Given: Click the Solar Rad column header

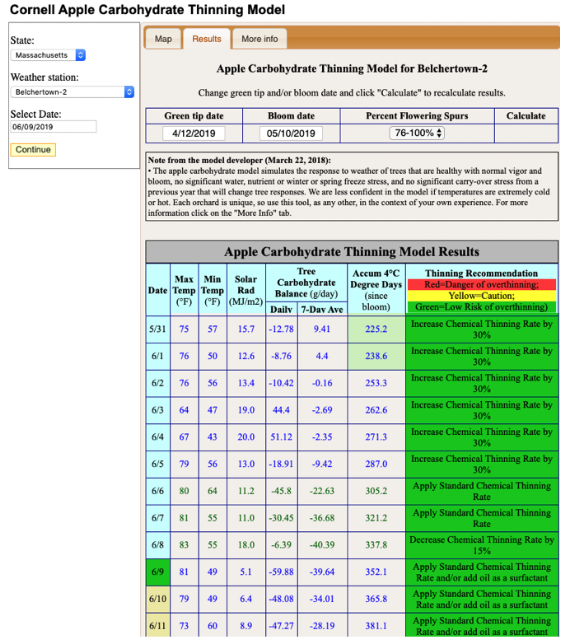Looking at the screenshot, I should point(246,289).
